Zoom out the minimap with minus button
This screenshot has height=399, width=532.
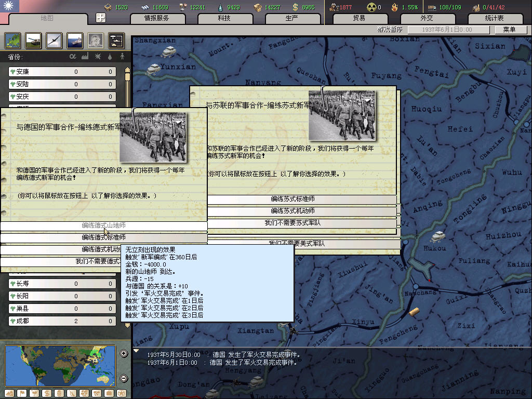click(124, 378)
